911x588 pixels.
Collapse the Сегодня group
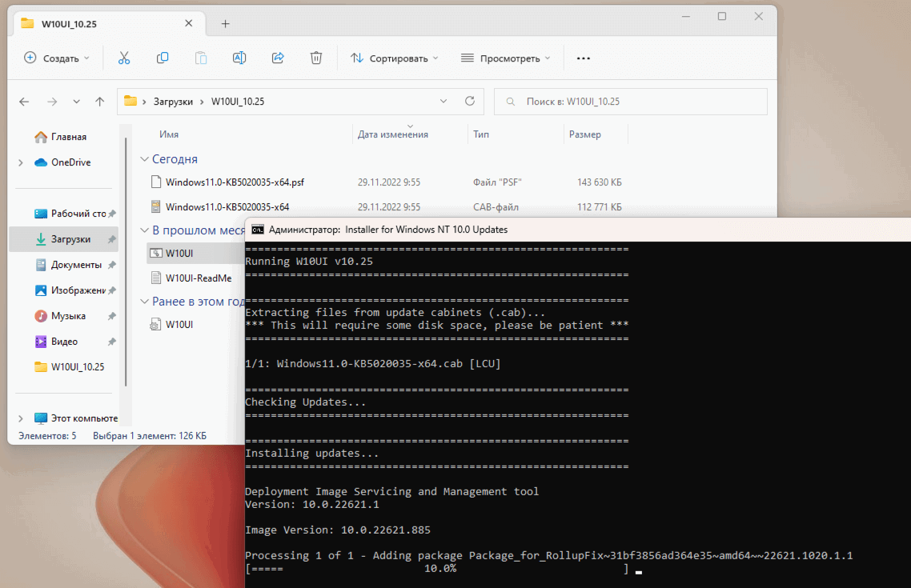[144, 159]
